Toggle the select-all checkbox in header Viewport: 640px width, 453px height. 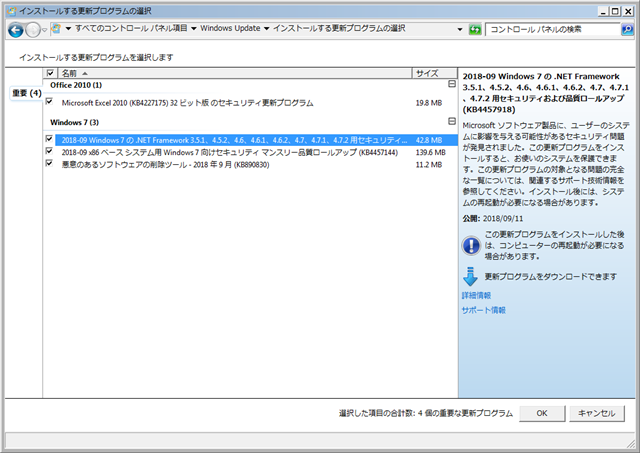(50, 73)
